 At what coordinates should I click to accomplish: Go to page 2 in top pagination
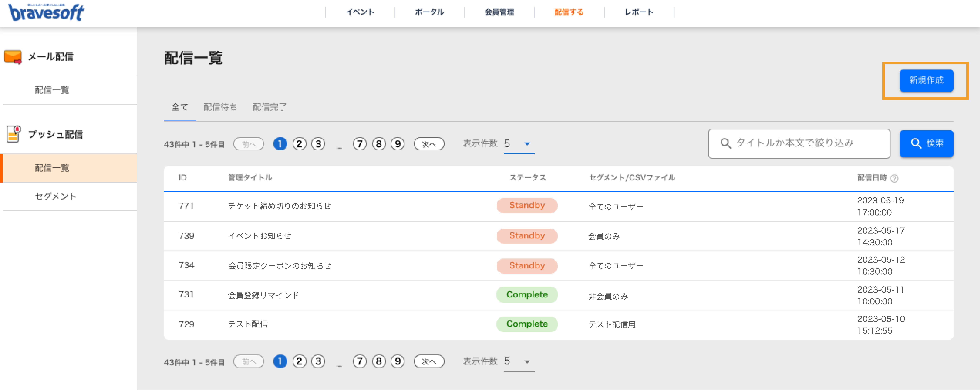pyautogui.click(x=299, y=144)
